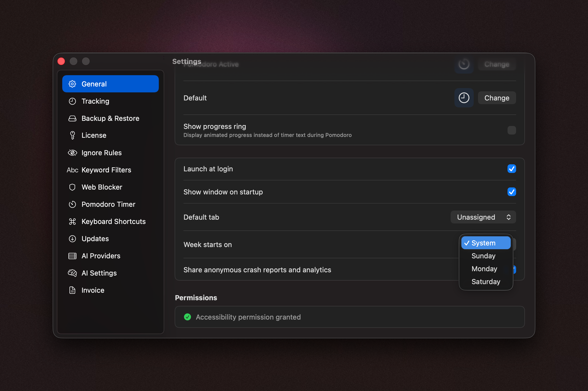This screenshot has height=391, width=588.
Task: Go to the Invoice section
Action: coord(93,290)
